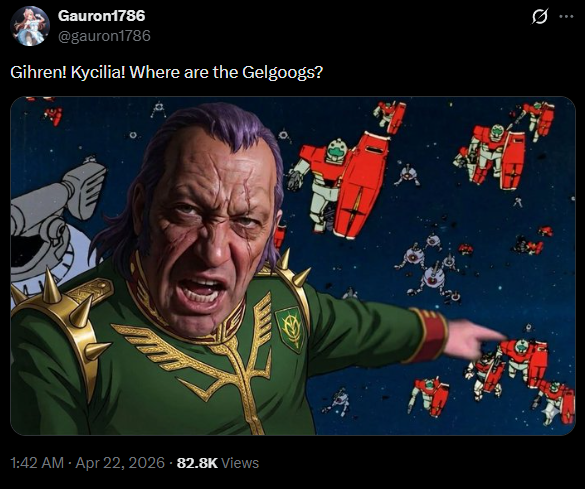This screenshot has width=585, height=489.
Task: Click the word "Gelgoogs?" in the post
Action: point(282,72)
